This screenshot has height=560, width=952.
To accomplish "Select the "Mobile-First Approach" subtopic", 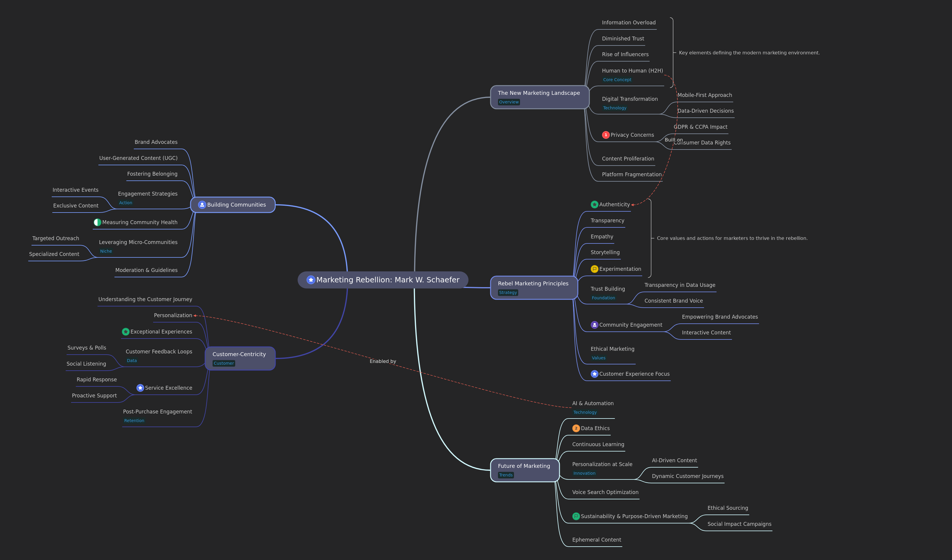I will [x=705, y=95].
